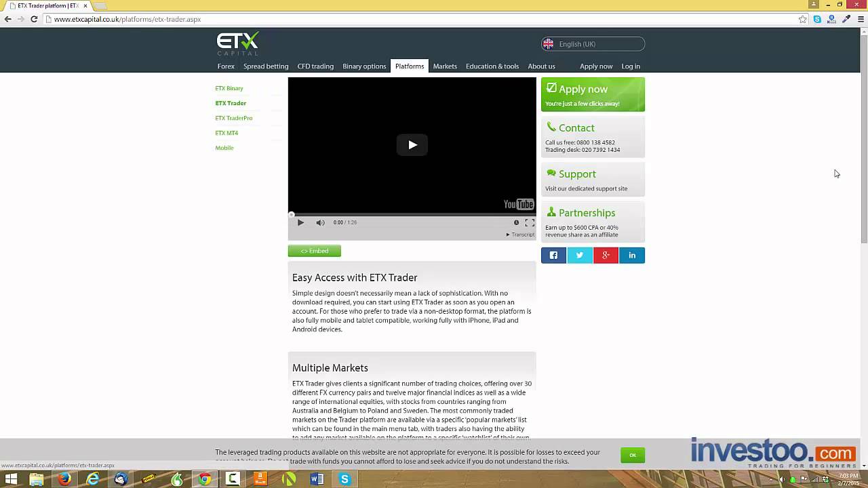
Task: Open Education & tools menu
Action: tap(492, 66)
